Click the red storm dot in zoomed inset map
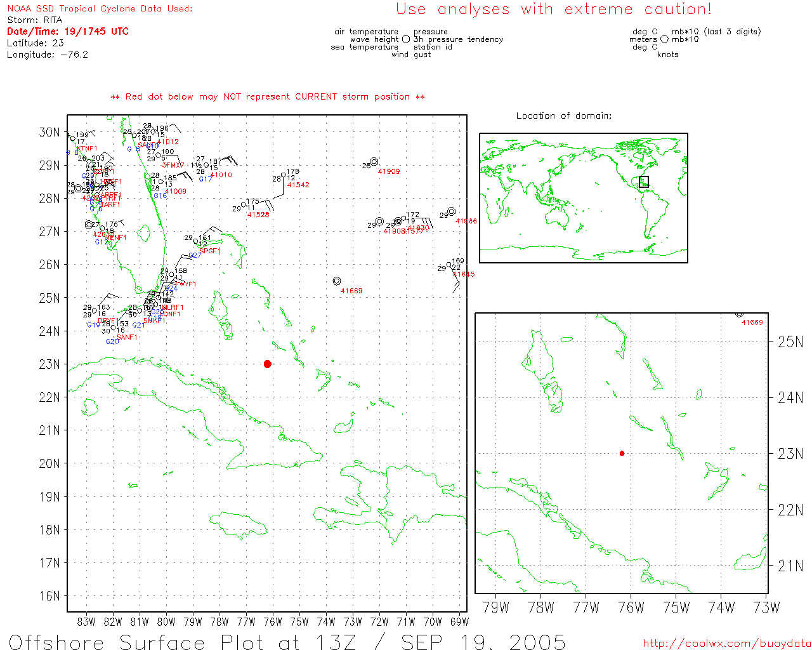This screenshot has width=812, height=650. click(622, 453)
